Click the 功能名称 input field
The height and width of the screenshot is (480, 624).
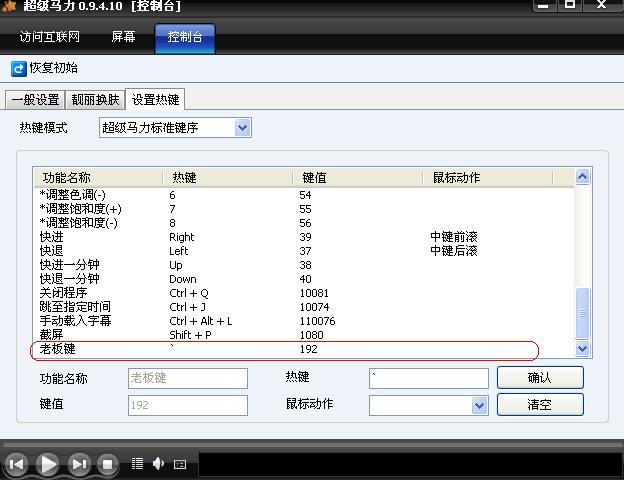point(188,378)
